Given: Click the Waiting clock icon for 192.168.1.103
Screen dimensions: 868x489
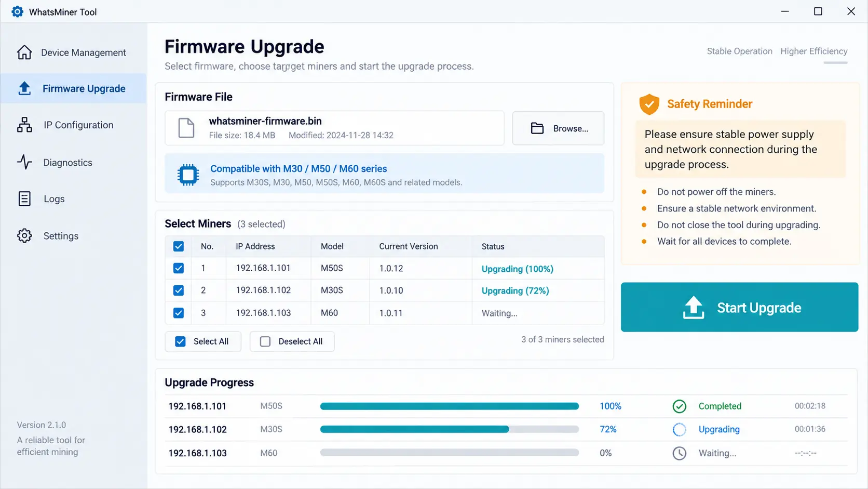Looking at the screenshot, I should click(679, 453).
